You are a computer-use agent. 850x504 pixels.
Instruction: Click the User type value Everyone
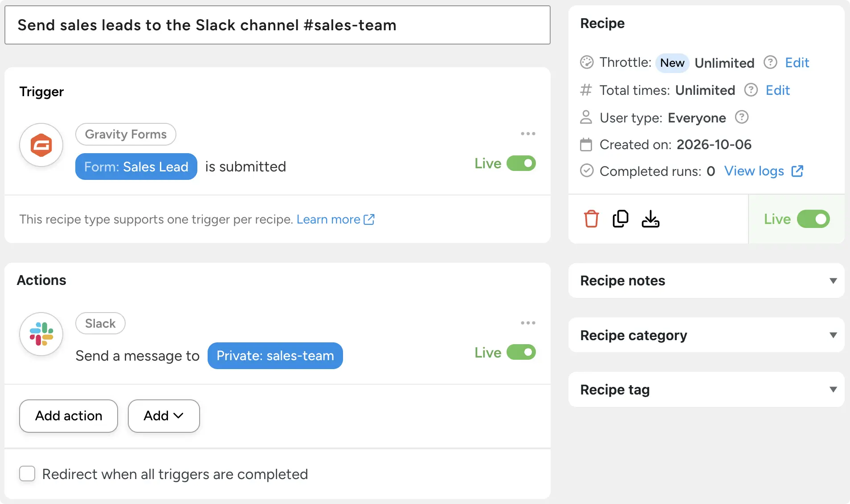click(x=697, y=118)
